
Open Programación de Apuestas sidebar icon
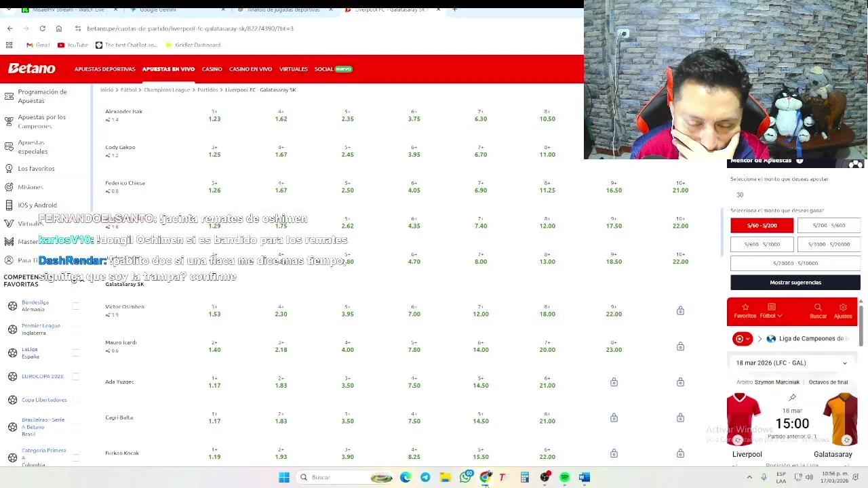pyautogui.click(x=9, y=96)
